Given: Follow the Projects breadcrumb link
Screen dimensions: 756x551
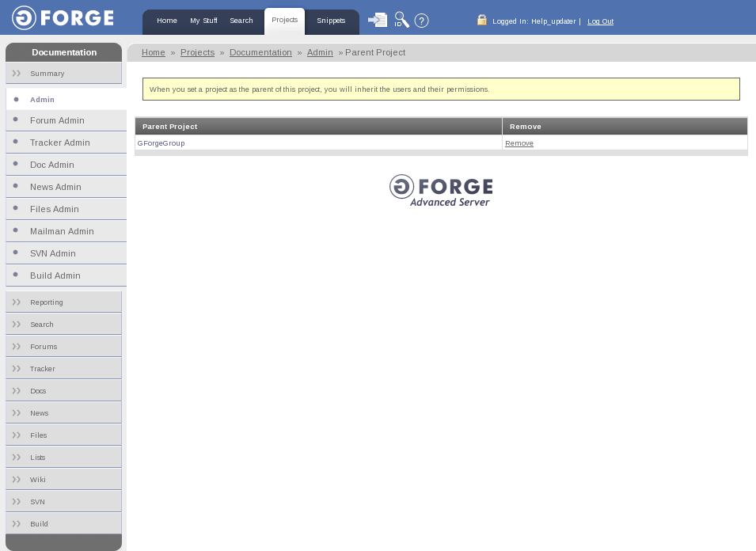Looking at the screenshot, I should (x=197, y=52).
